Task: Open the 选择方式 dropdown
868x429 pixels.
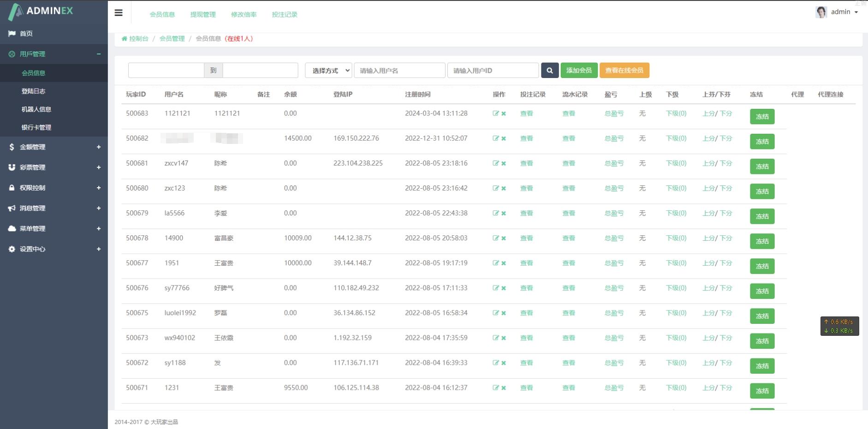Action: pos(328,71)
